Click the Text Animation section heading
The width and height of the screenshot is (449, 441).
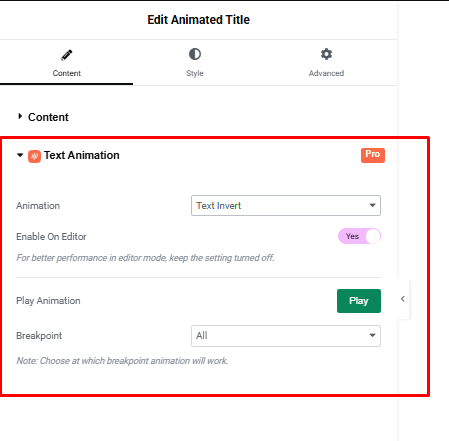point(82,155)
